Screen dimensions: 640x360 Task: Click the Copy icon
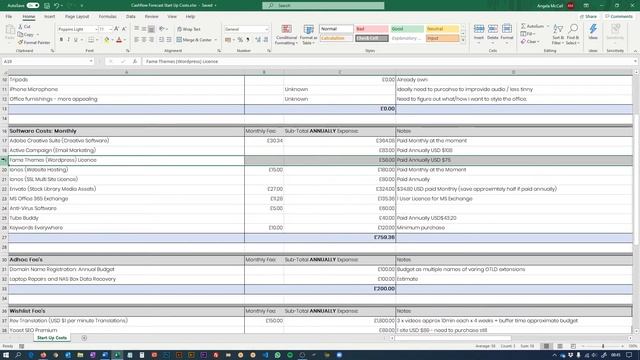(20, 34)
